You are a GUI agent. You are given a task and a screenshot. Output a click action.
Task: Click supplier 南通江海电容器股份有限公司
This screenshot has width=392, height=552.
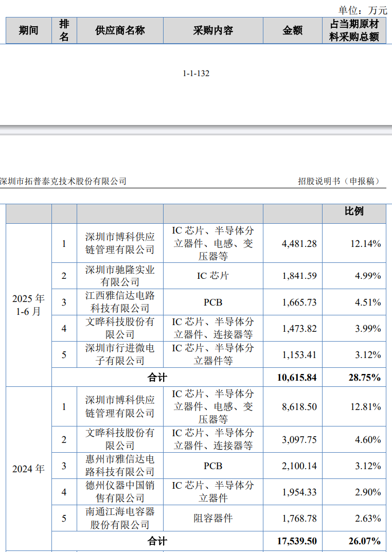point(120,518)
